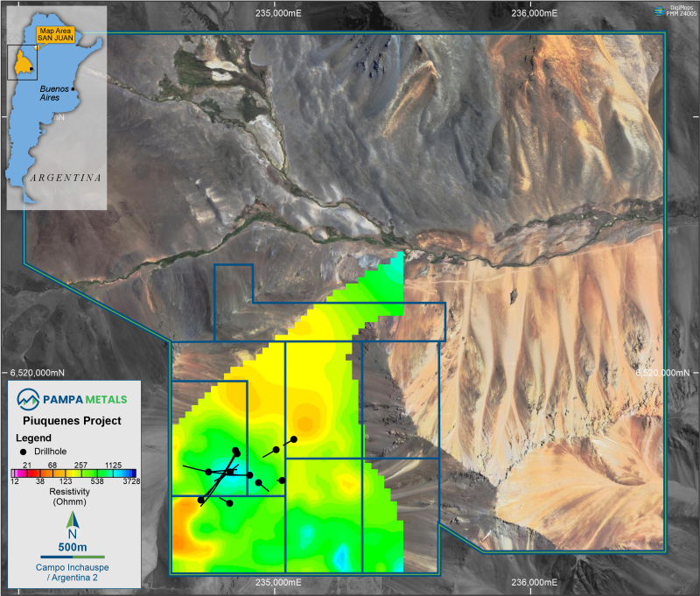This screenshot has height=596, width=700.
Task: Click the PAMPA METALS company name text
Action: pyautogui.click(x=85, y=399)
